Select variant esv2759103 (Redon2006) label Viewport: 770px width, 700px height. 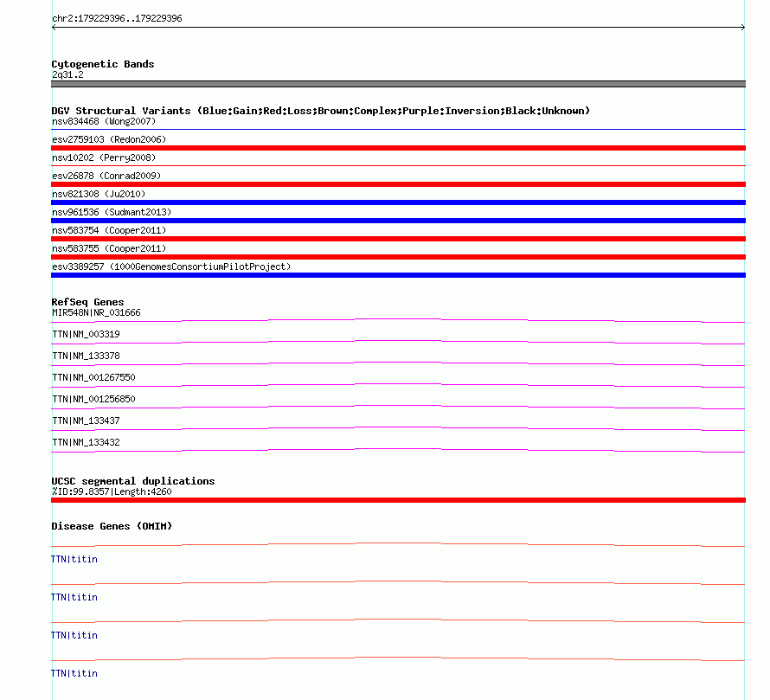click(109, 139)
